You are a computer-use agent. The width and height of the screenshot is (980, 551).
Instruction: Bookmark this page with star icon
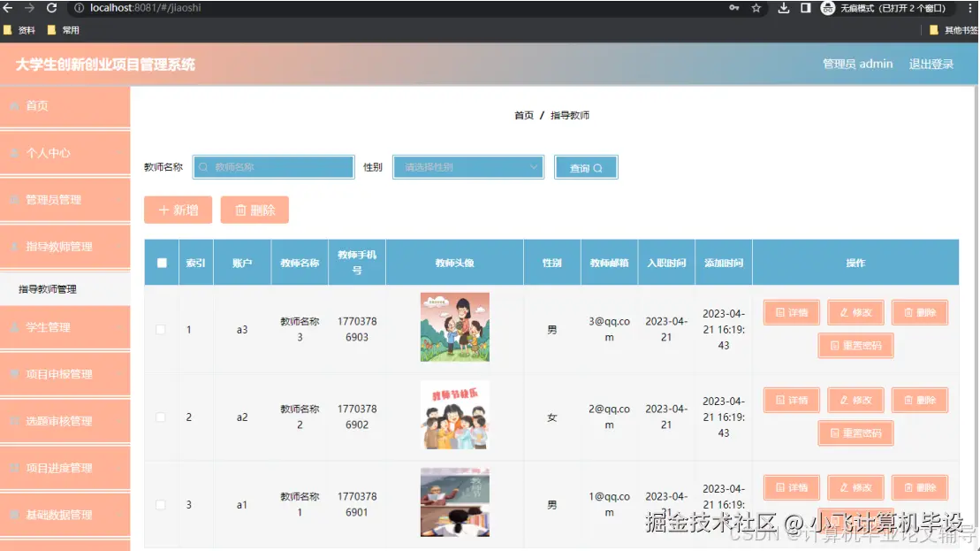point(756,8)
